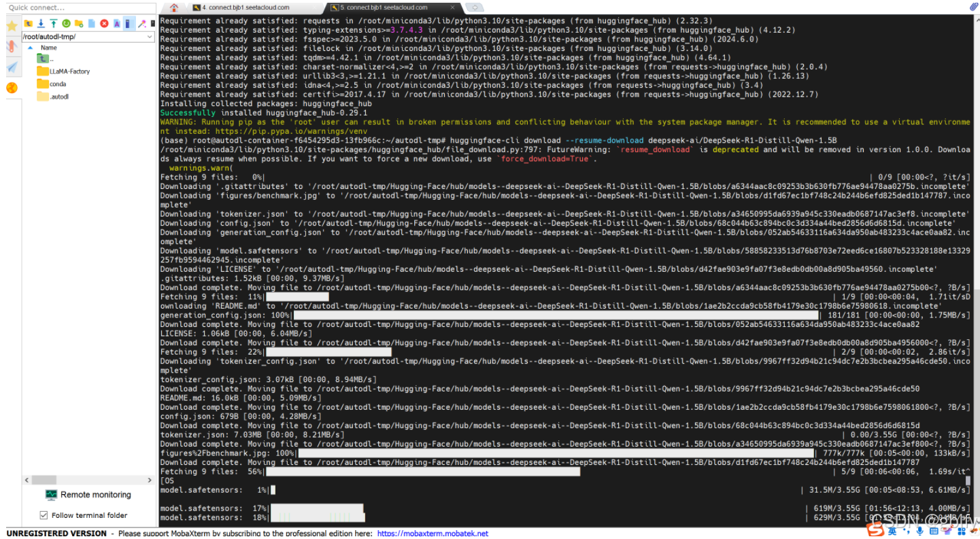Click the Sogou 'S' input method icon
This screenshot has height=539, width=980.
click(875, 530)
